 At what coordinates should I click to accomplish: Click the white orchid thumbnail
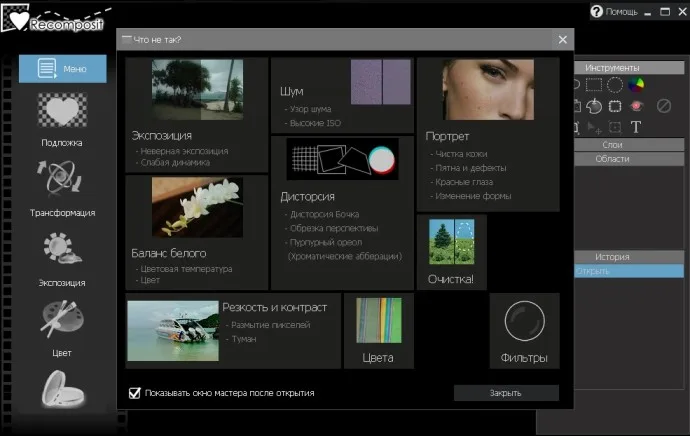pos(197,207)
